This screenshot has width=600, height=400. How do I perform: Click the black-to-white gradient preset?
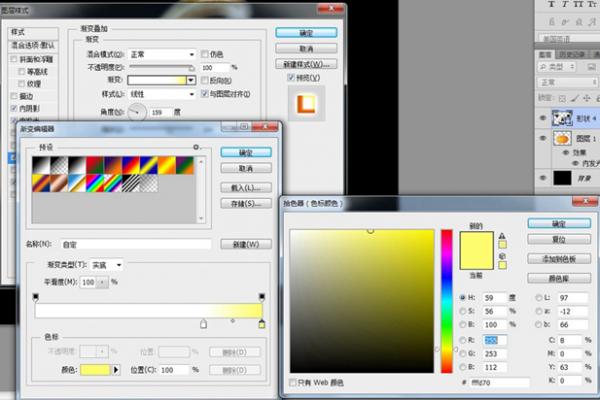coord(42,164)
